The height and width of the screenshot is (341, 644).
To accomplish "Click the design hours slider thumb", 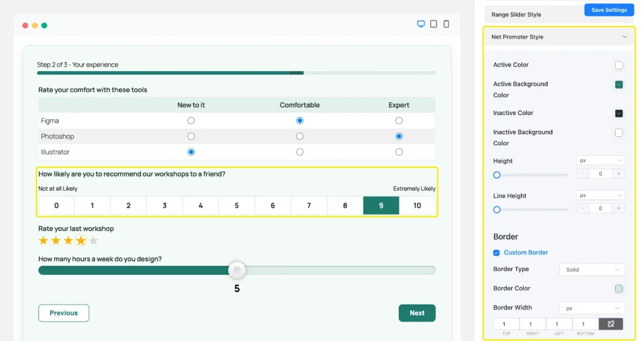I will coord(237,270).
